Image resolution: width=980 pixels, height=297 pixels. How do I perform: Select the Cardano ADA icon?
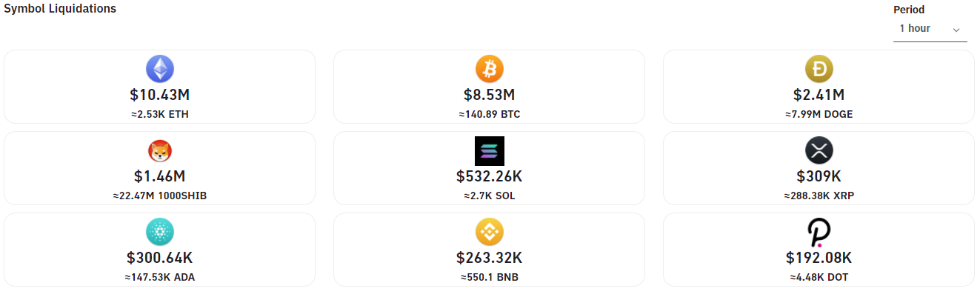tap(159, 233)
